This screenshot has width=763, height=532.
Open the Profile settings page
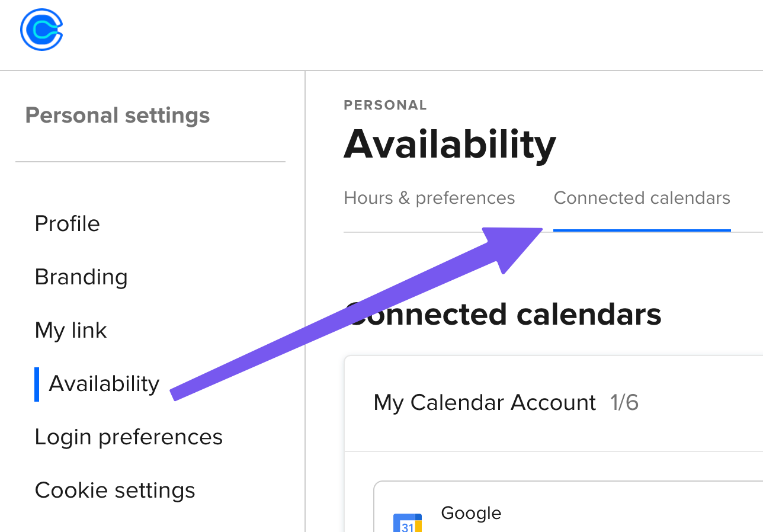click(x=68, y=223)
